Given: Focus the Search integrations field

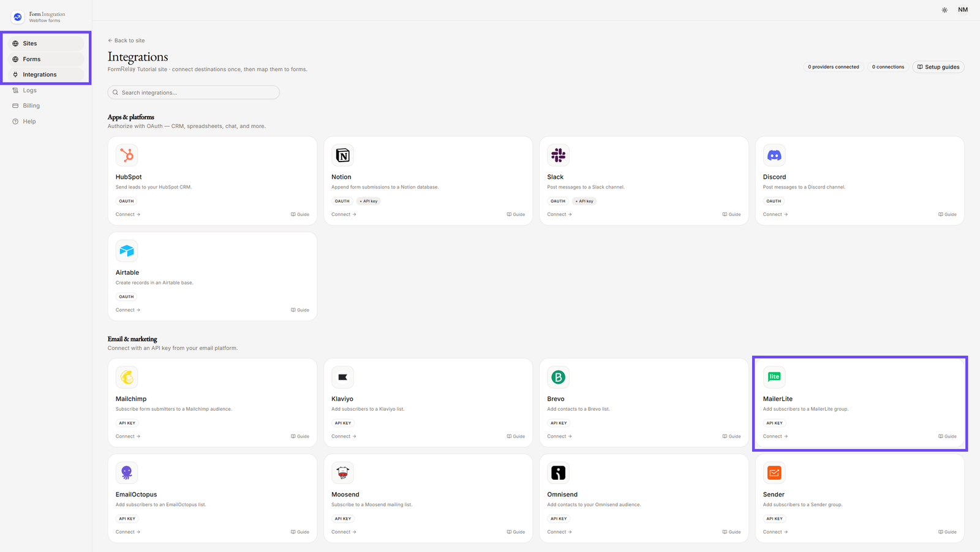Looking at the screenshot, I should [x=194, y=92].
